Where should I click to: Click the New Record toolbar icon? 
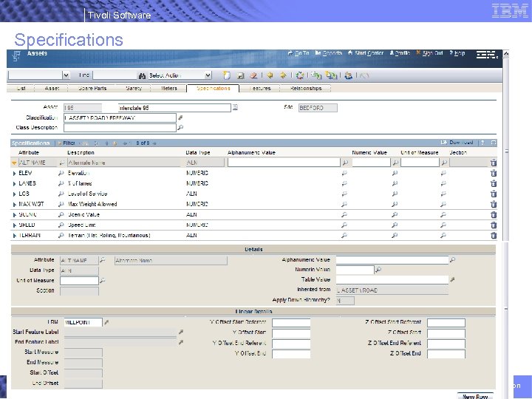(228, 75)
